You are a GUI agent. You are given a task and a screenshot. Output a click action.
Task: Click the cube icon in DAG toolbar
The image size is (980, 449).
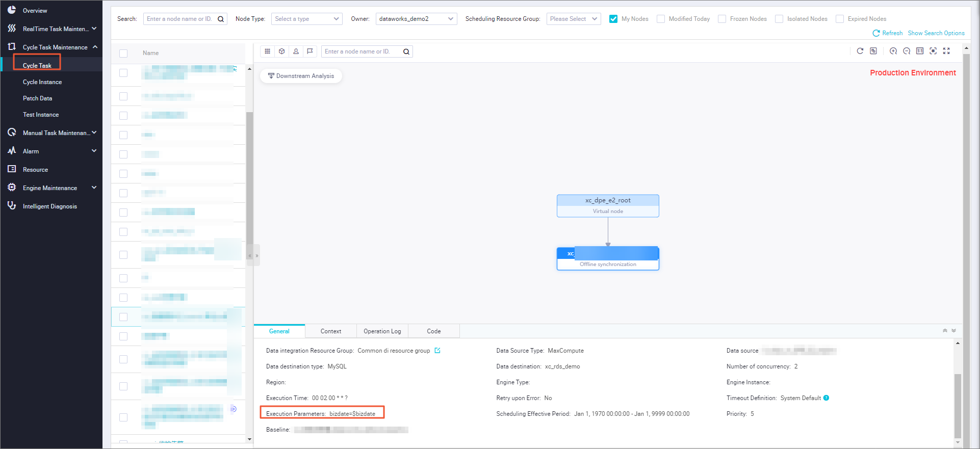(281, 51)
